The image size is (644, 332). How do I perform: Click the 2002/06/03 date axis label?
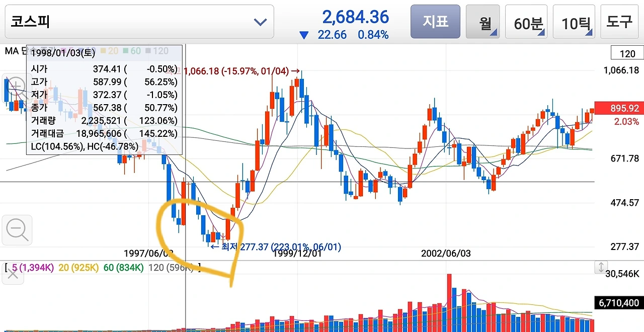[446, 253]
